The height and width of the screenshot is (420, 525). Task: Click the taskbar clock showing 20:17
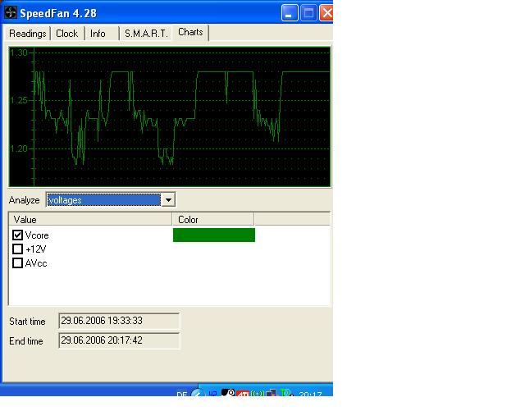(310, 395)
